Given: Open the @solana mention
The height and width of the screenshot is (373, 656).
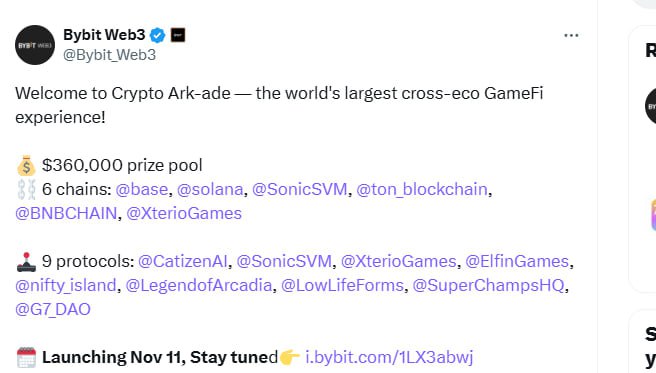Looking at the screenshot, I should [210, 189].
